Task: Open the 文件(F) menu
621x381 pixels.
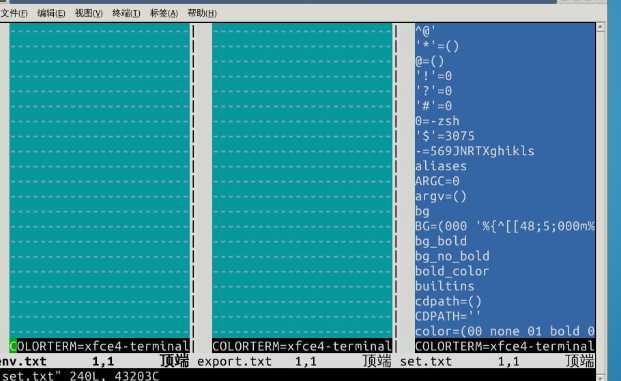Action: (14, 13)
